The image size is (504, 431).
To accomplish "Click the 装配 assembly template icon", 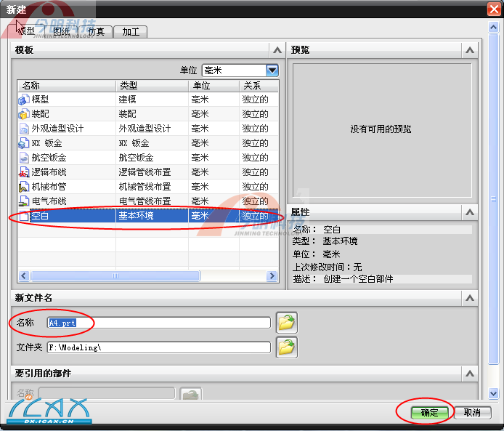I will 24,114.
